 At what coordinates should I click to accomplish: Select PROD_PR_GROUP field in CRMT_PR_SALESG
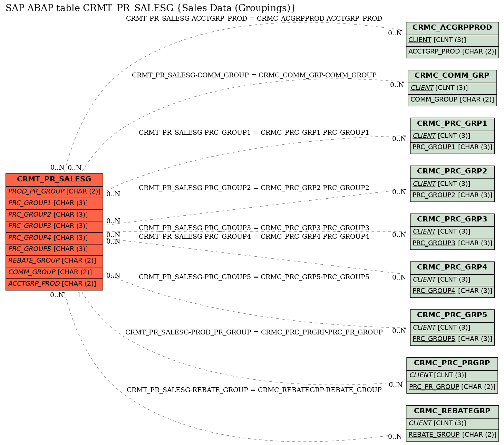coord(54,192)
